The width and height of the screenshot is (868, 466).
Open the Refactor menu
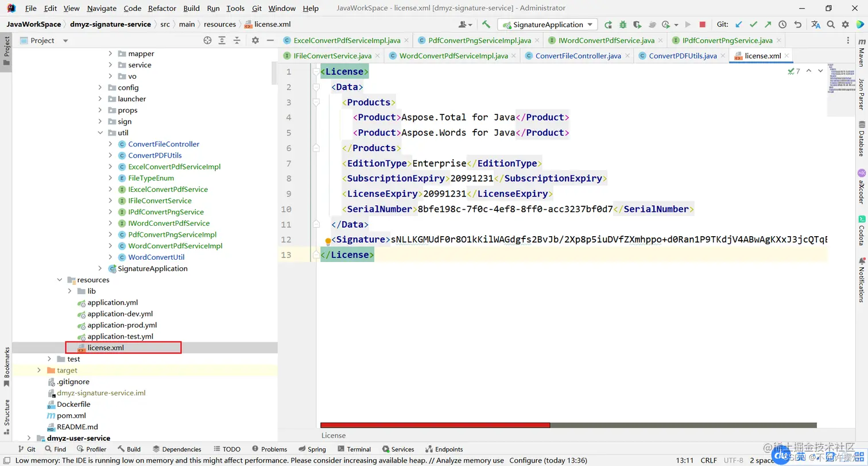click(162, 8)
